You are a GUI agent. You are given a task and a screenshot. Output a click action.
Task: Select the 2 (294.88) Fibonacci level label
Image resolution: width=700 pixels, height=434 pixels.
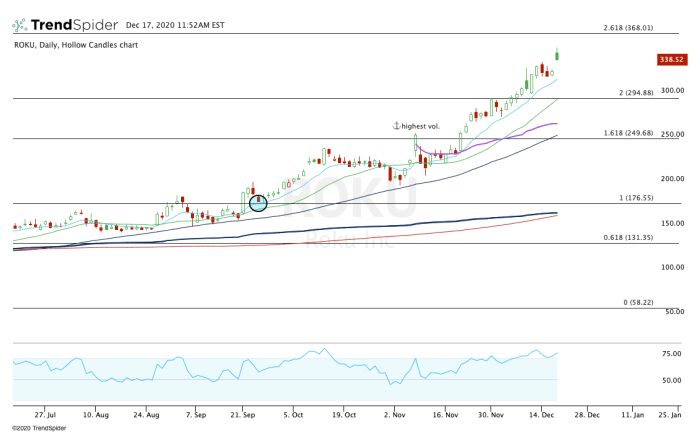click(636, 93)
